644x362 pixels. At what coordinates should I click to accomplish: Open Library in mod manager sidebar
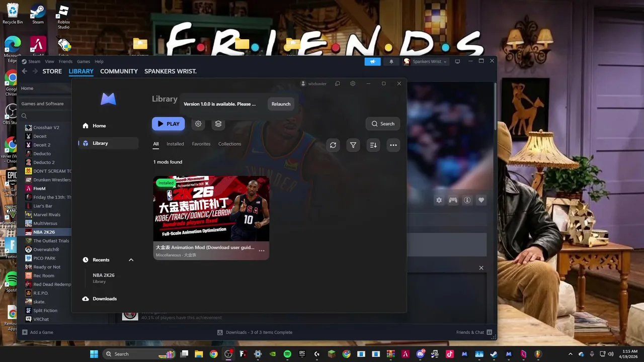point(108,143)
